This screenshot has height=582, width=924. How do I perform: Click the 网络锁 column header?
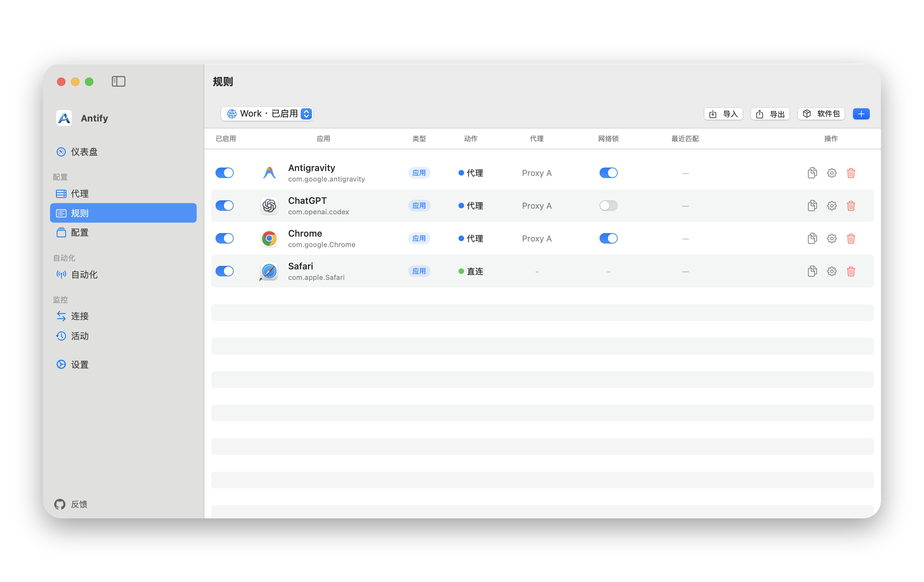[x=608, y=138]
